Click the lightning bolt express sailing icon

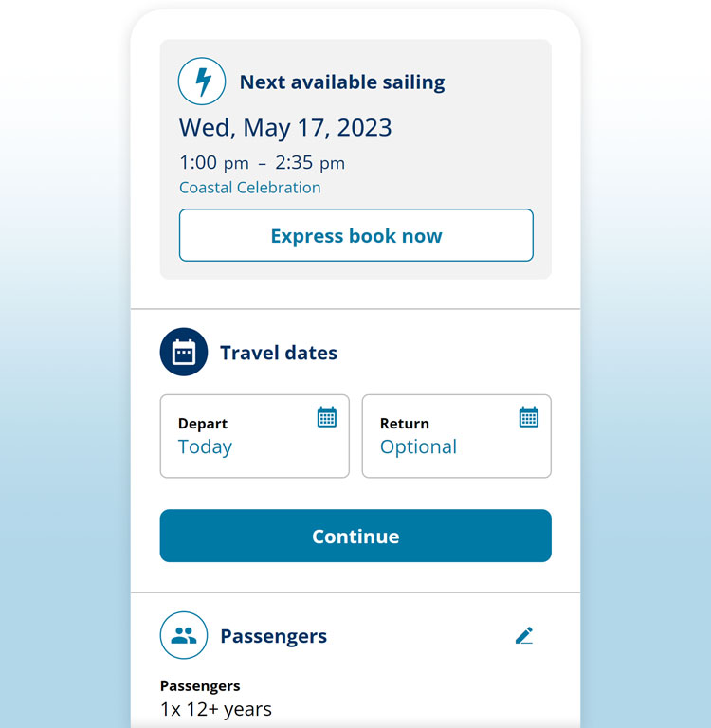(202, 82)
